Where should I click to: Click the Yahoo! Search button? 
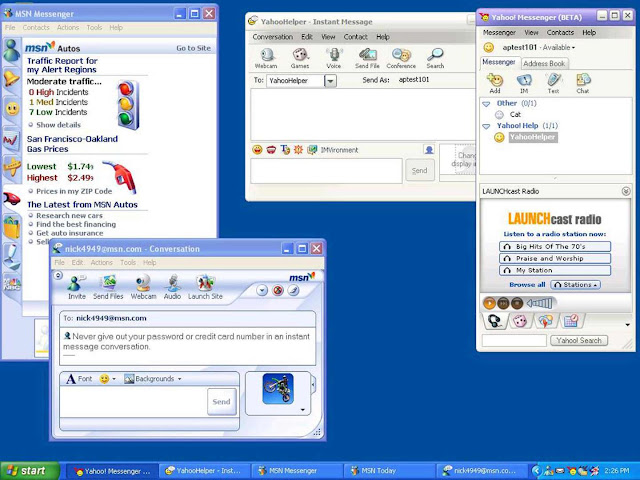point(579,340)
